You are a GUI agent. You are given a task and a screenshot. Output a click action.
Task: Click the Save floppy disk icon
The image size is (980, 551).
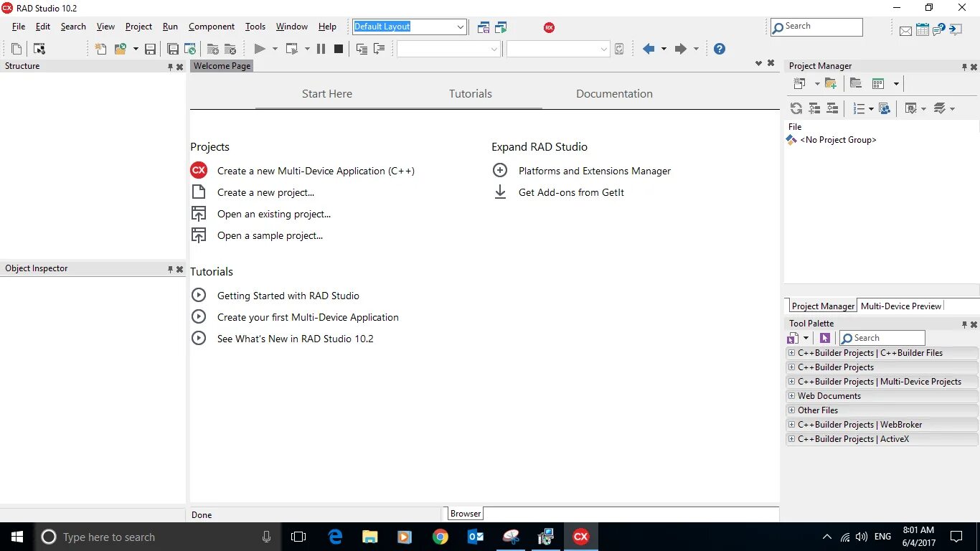pyautogui.click(x=151, y=49)
